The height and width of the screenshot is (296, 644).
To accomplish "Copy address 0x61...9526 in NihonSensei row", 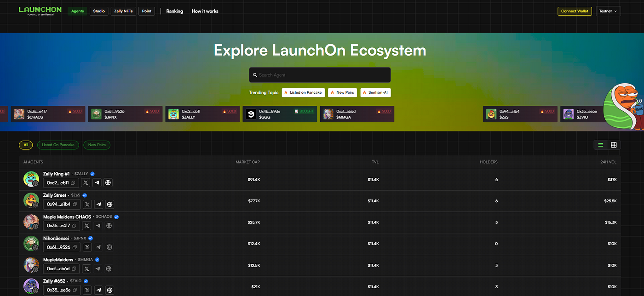I will (75, 247).
